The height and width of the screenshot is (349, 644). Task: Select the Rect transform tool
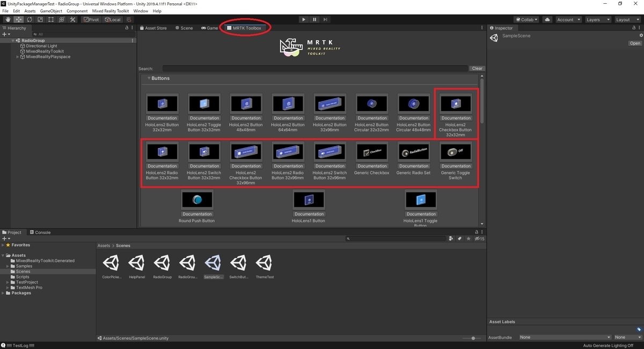click(50, 19)
